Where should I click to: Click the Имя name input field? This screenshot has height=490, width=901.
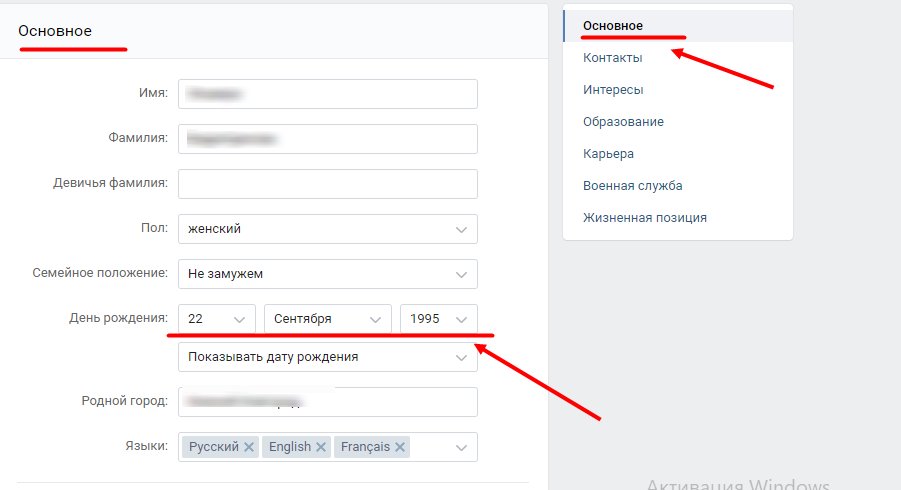327,94
